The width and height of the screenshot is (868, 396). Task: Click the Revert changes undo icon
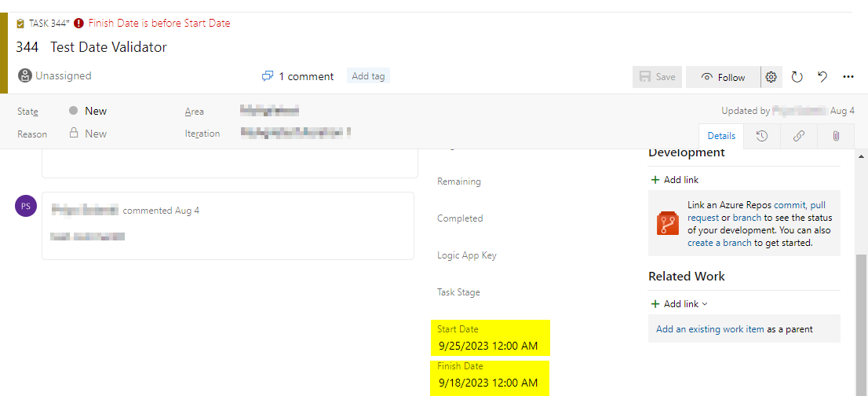pyautogui.click(x=822, y=77)
